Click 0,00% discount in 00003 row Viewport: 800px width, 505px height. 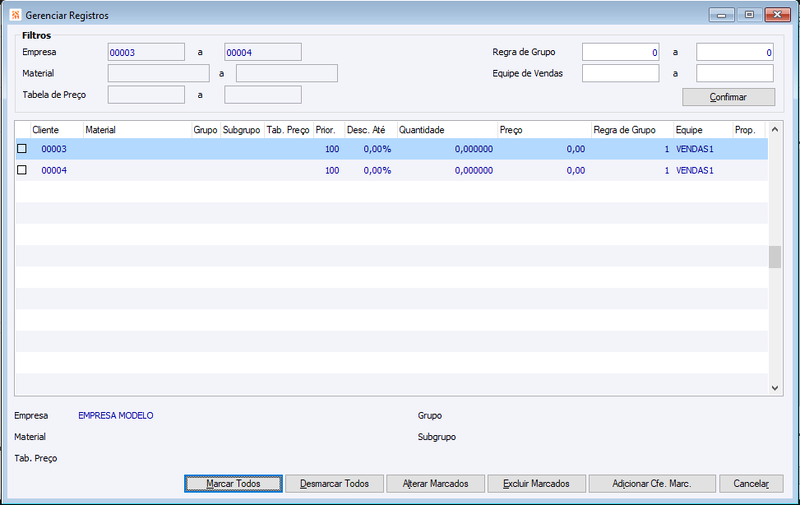(377, 149)
